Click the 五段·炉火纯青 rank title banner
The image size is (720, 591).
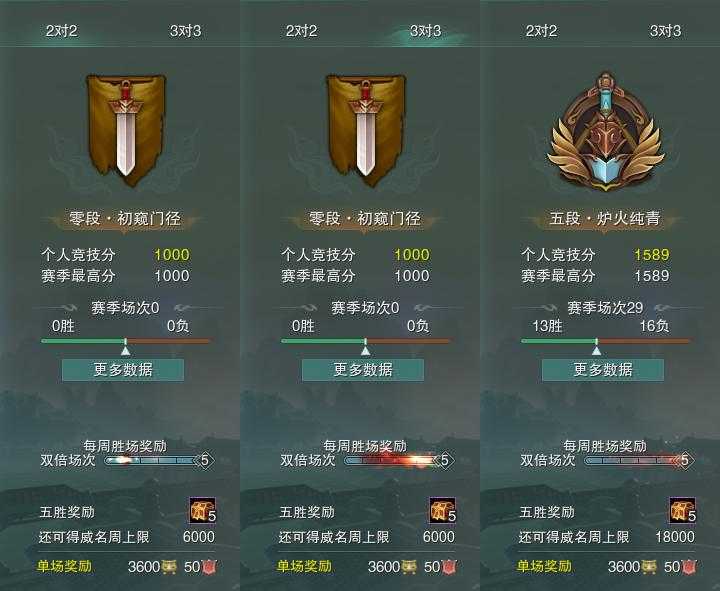point(605,219)
